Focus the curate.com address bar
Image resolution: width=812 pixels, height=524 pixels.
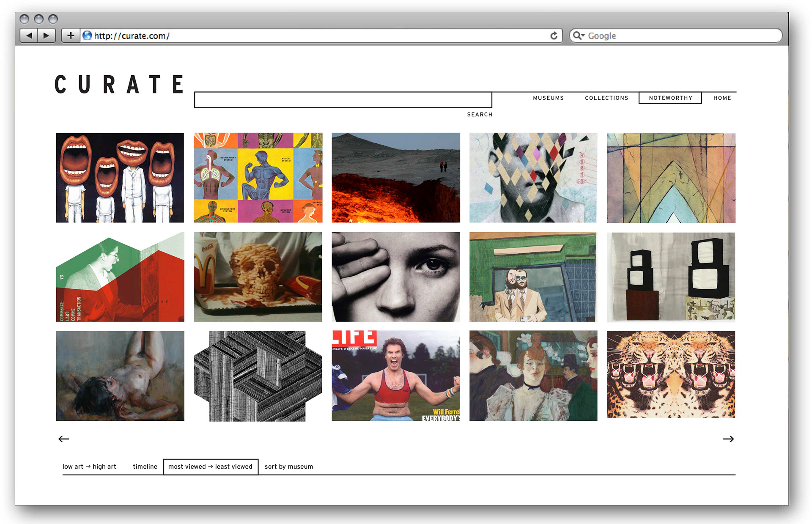(321, 36)
